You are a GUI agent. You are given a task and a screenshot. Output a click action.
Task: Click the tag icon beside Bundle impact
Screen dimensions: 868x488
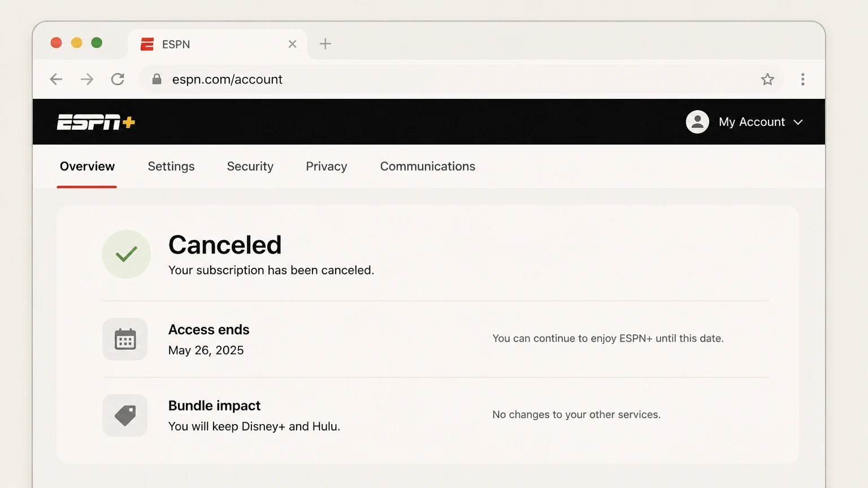point(125,415)
